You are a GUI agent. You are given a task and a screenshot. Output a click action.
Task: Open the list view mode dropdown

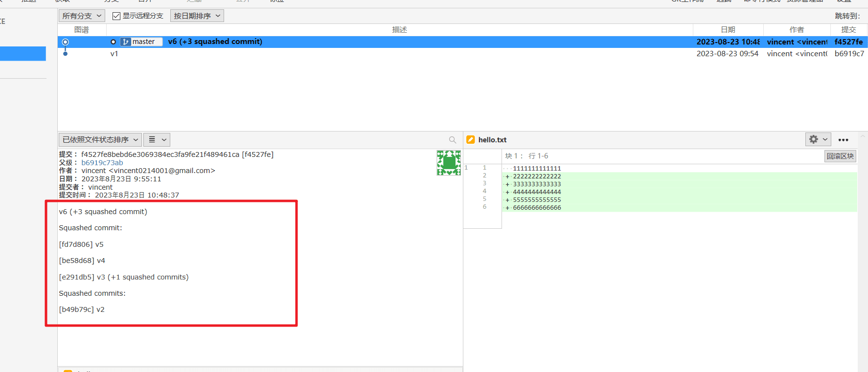(x=157, y=140)
